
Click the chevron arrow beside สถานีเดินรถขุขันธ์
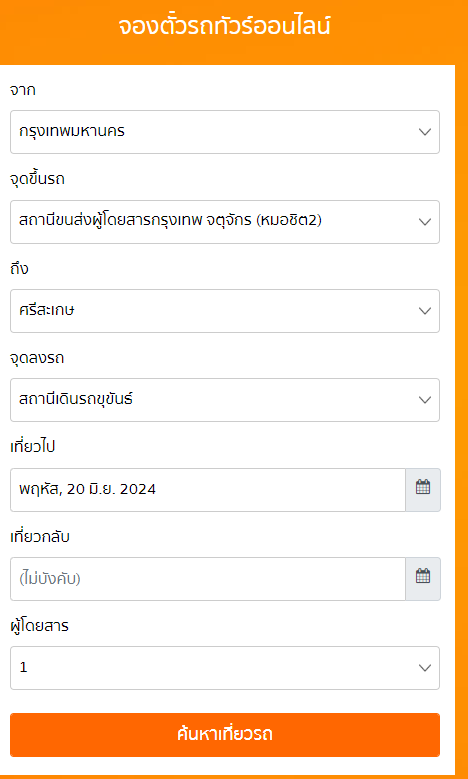[x=425, y=400]
